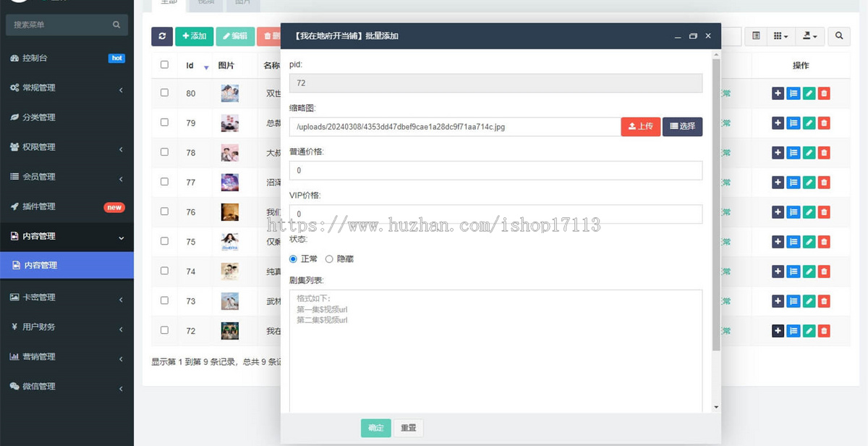Click the refresh icon button in toolbar
The width and height of the screenshot is (868, 446).
pyautogui.click(x=162, y=35)
